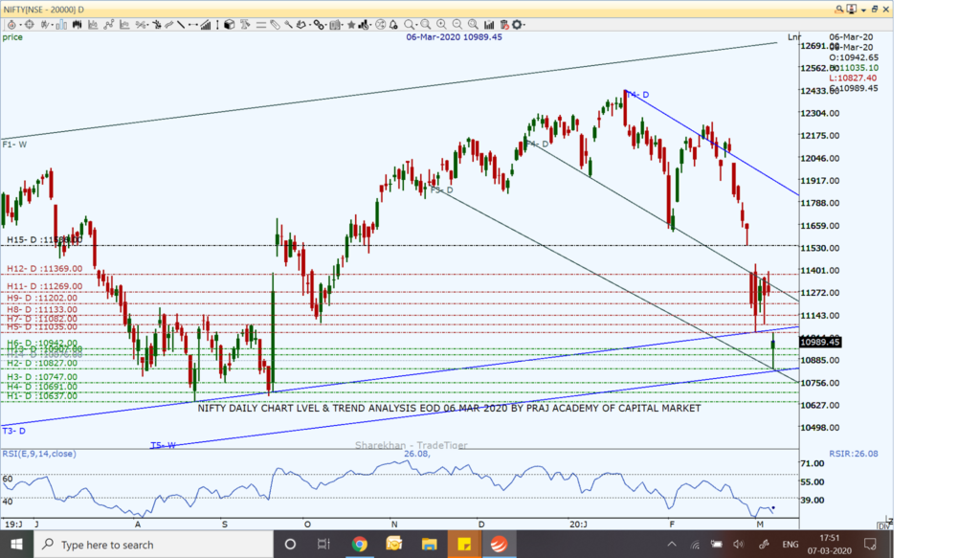Select the vertical line tool

click(217, 25)
